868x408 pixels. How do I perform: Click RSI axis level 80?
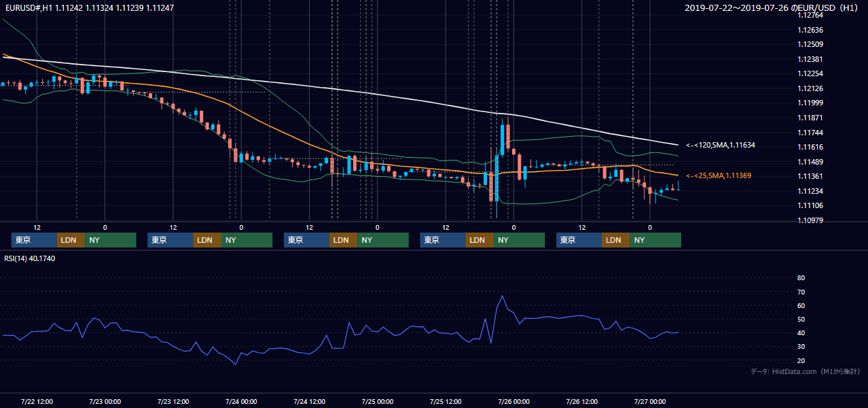[801, 278]
